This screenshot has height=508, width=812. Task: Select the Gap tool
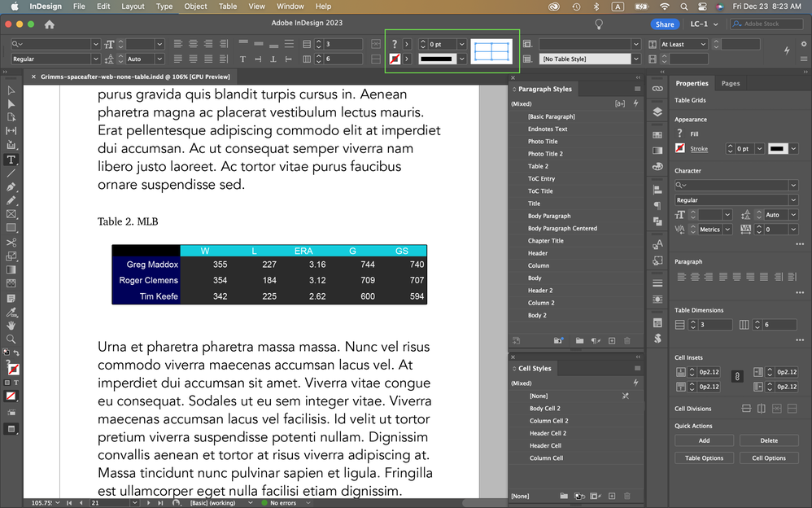[x=11, y=131]
